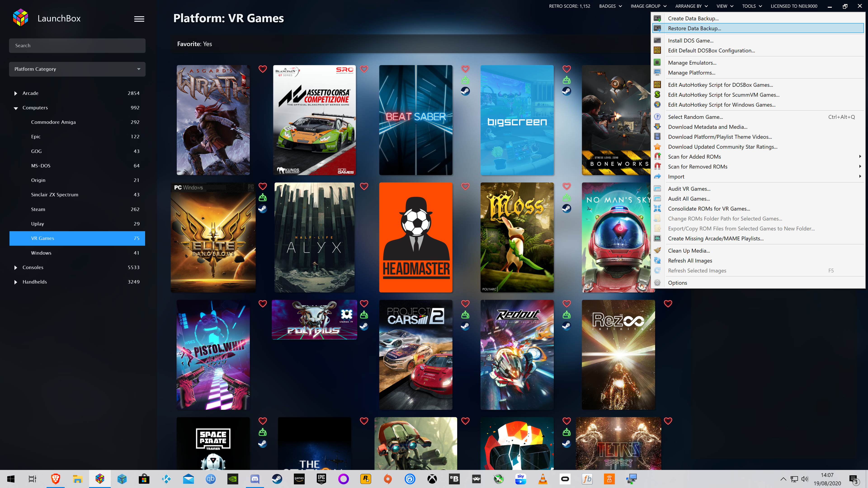The width and height of the screenshot is (868, 488).
Task: Click the installed badge beside Moss
Action: 567,197
